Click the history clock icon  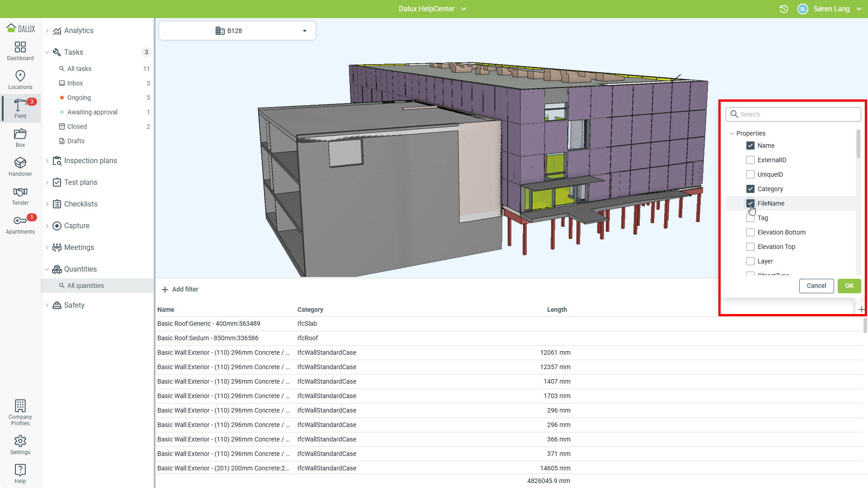point(784,9)
